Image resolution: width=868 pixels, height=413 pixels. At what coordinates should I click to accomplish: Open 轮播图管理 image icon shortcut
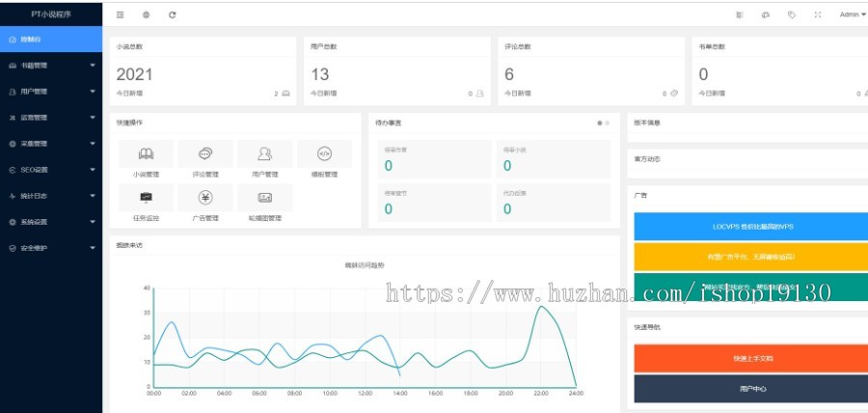pyautogui.click(x=264, y=198)
